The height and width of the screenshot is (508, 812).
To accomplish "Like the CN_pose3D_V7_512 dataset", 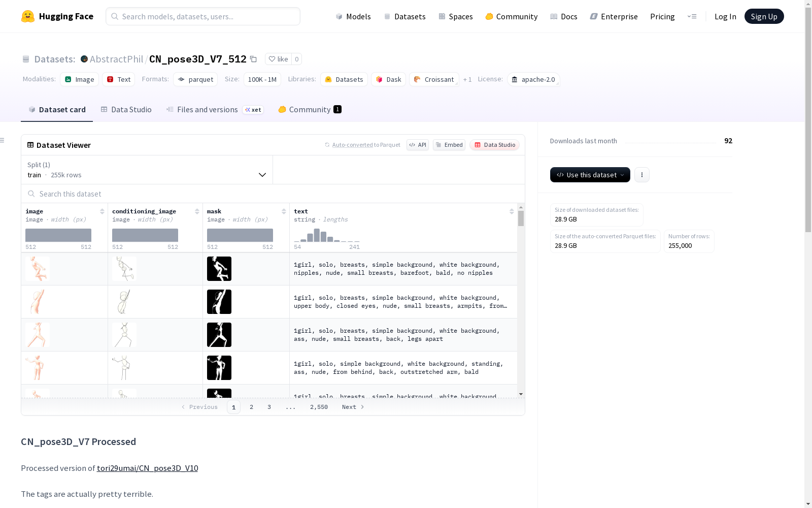I will [x=278, y=59].
